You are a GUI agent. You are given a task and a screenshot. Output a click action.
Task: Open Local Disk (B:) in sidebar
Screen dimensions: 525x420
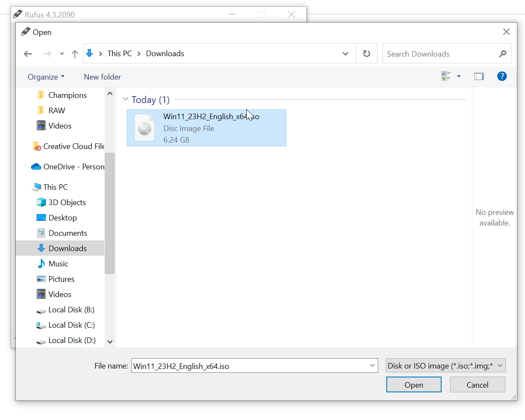tap(66, 310)
